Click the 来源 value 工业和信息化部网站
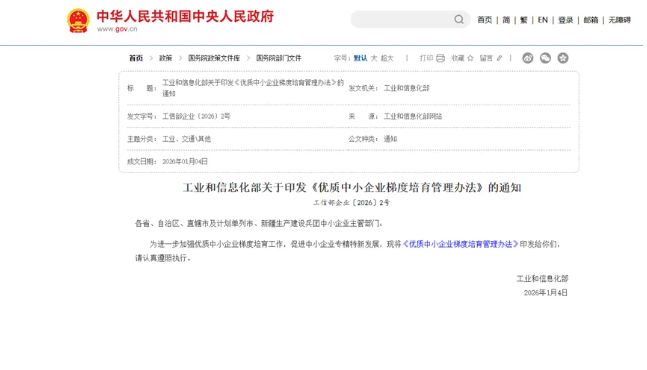Screen dimensions: 647x370 pos(413,116)
